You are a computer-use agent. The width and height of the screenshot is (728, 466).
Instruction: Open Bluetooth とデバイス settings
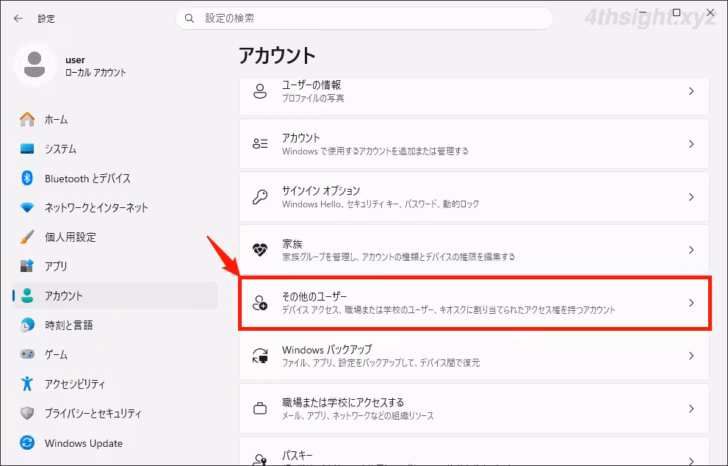[x=115, y=178]
